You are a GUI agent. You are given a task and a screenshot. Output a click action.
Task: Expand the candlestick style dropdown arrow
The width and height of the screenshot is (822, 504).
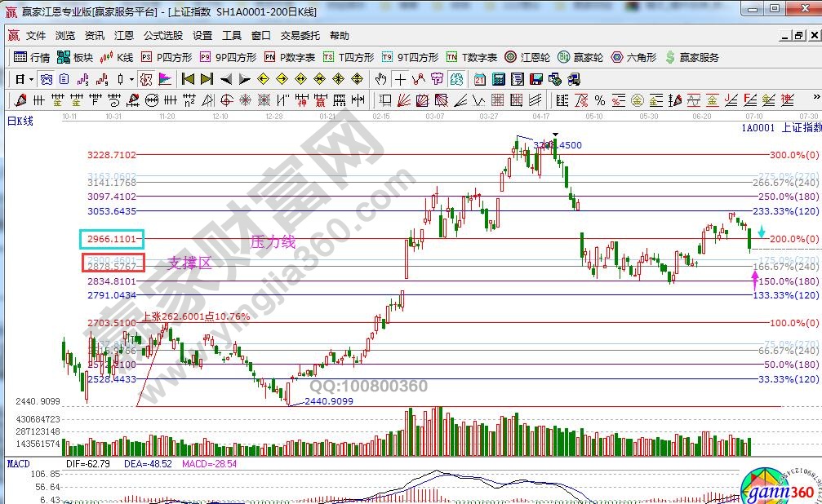(x=133, y=79)
